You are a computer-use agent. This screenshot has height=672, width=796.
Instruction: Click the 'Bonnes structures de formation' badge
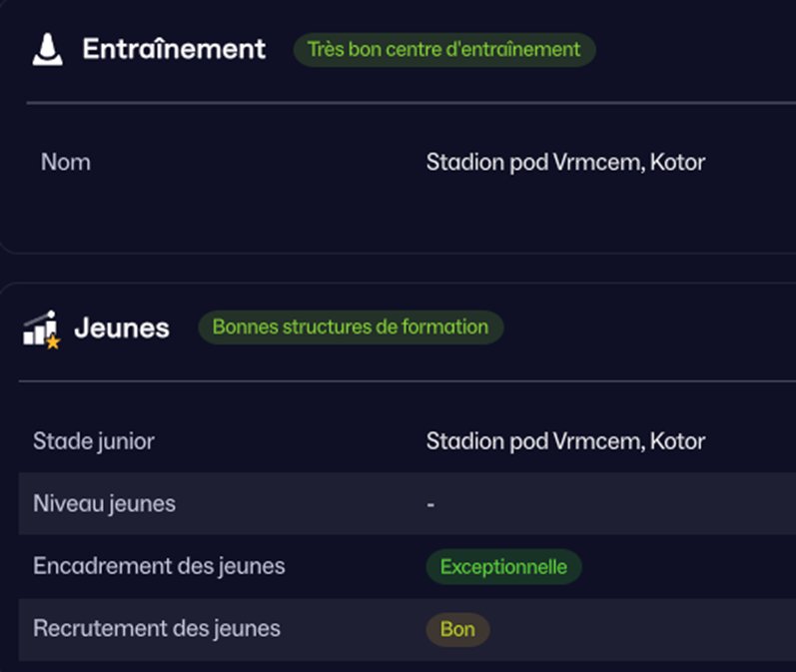click(x=351, y=327)
